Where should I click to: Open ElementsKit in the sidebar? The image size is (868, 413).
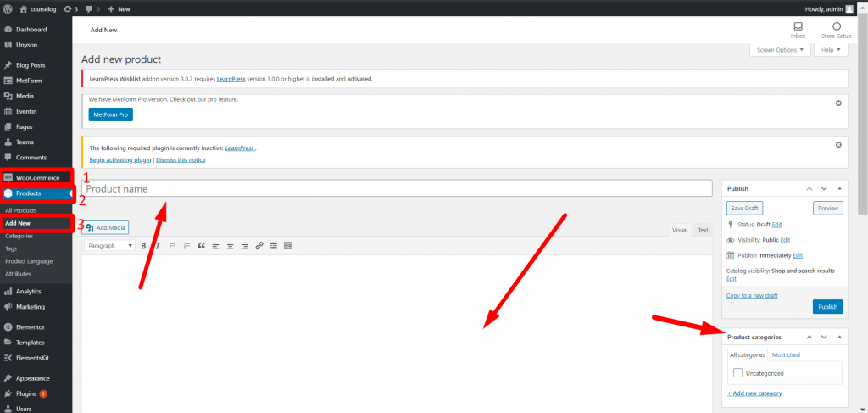click(x=33, y=358)
